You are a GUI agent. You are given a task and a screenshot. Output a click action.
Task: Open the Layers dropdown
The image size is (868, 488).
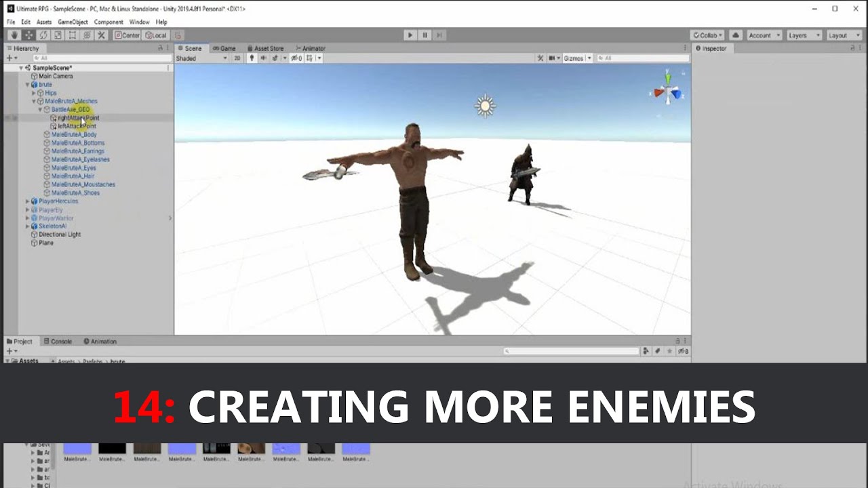pyautogui.click(x=803, y=35)
